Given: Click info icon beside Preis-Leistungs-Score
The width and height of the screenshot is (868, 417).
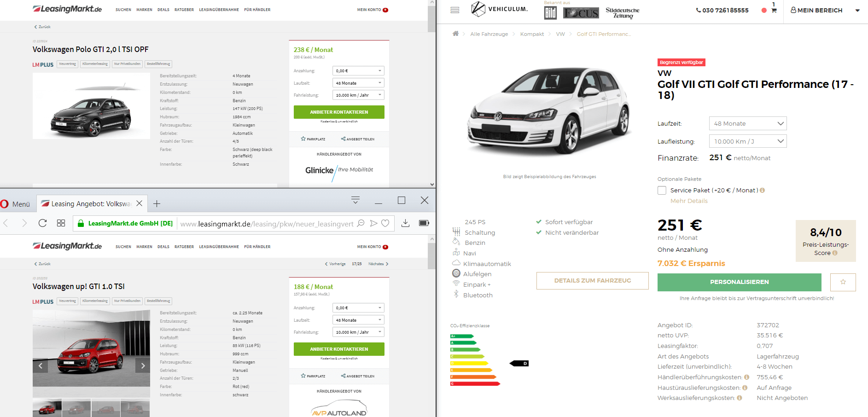Looking at the screenshot, I should [835, 253].
